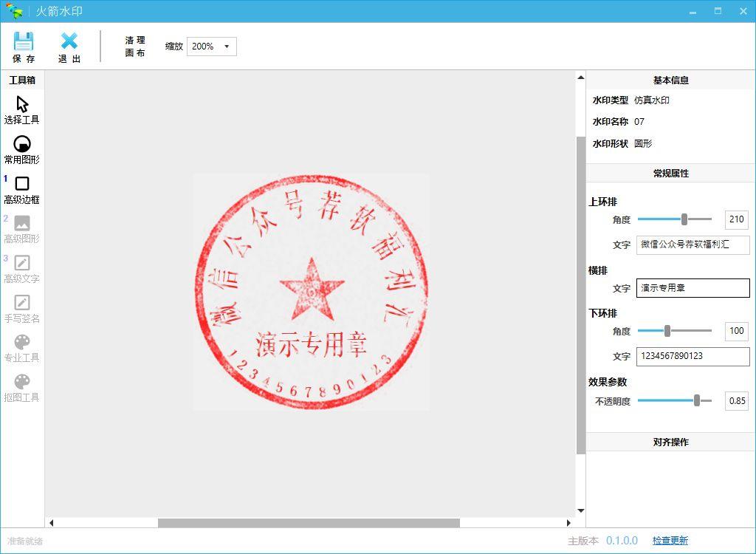This screenshot has width=756, height=554.
Task: Click the 下环排 angle value field 100
Action: 737,331
